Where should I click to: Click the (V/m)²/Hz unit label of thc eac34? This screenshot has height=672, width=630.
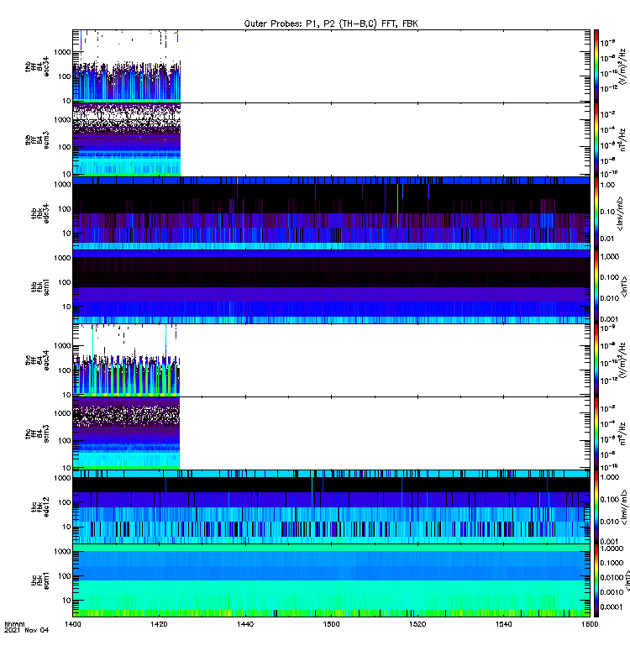[x=623, y=360]
